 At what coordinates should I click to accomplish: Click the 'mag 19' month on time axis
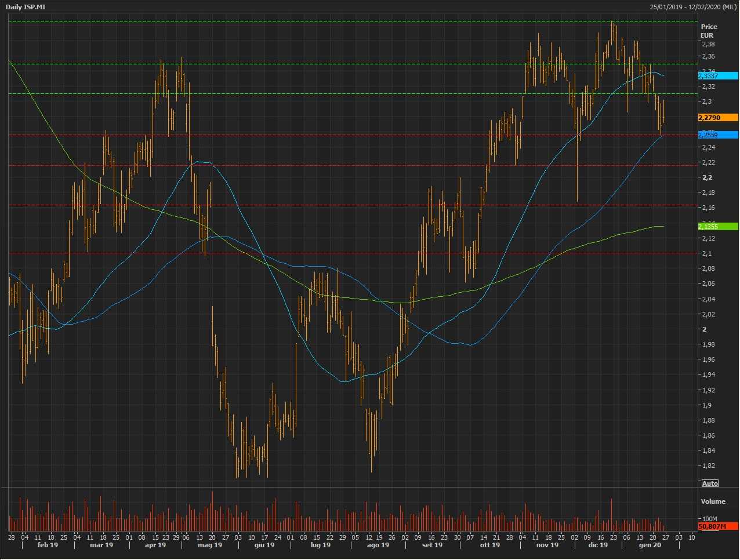[x=210, y=545]
